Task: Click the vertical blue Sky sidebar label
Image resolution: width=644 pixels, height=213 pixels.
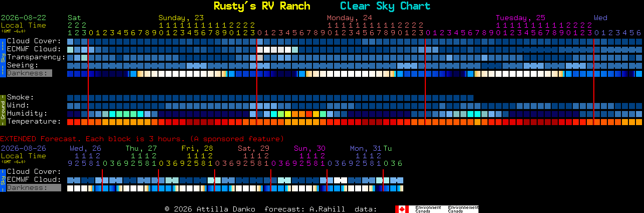Action: [x=3, y=57]
